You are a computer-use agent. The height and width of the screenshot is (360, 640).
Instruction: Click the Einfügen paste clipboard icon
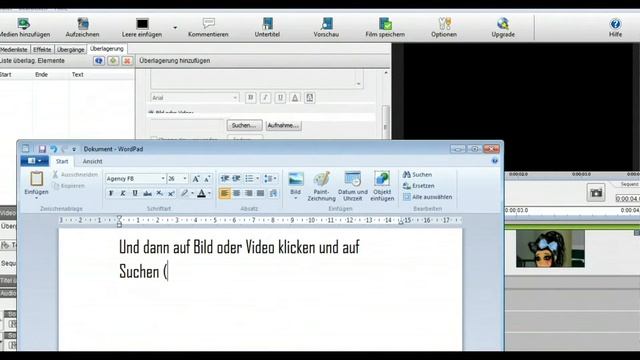(x=36, y=179)
